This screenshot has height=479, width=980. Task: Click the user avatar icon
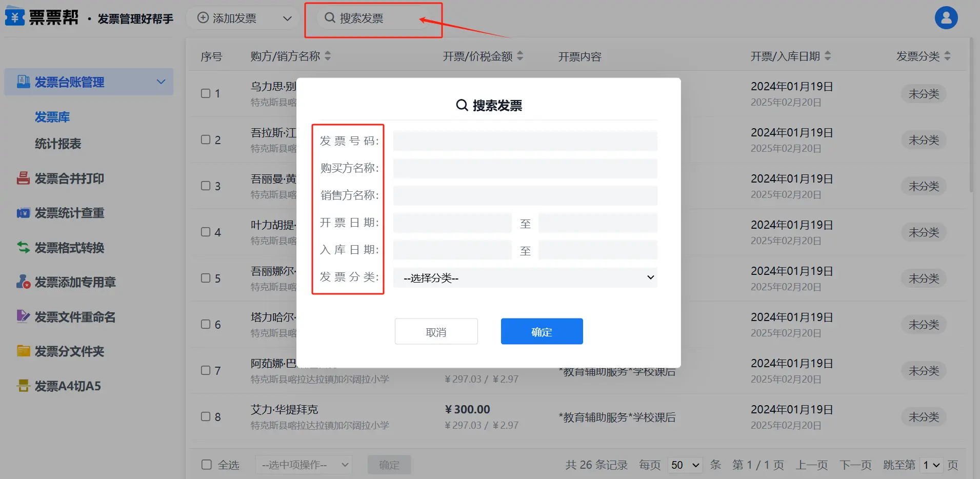click(x=946, y=18)
